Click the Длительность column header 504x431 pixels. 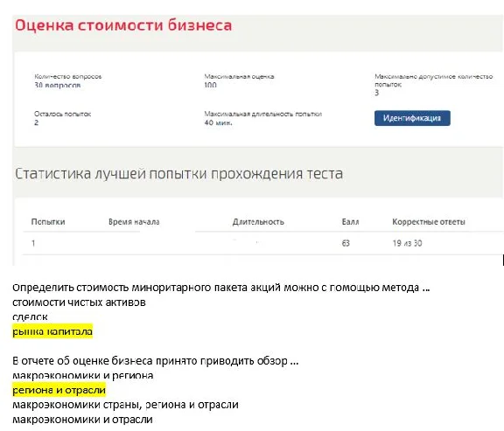[258, 222]
